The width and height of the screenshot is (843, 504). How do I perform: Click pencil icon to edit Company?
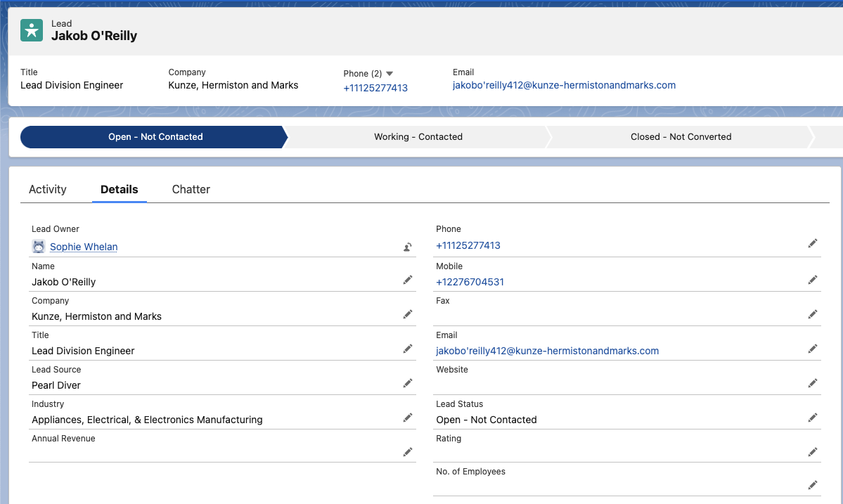click(x=407, y=314)
